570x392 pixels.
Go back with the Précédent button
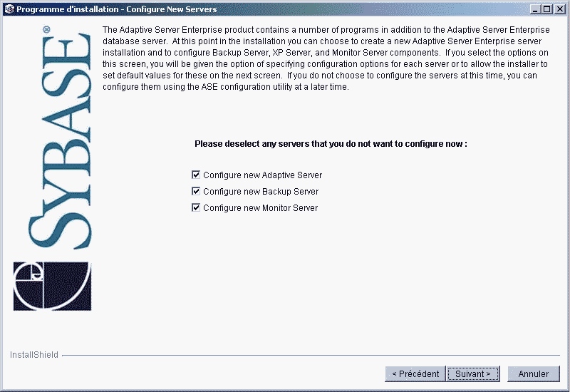(x=415, y=373)
